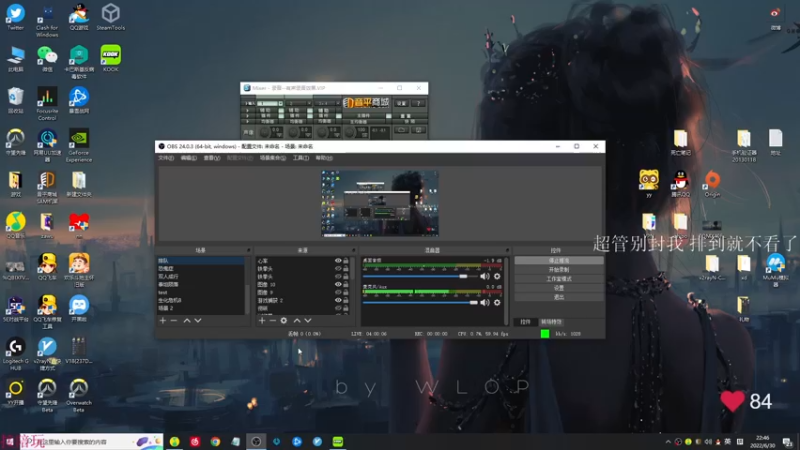Click the ? help button in Mixer window
The width and height of the screenshot is (800, 450).
(418, 104)
